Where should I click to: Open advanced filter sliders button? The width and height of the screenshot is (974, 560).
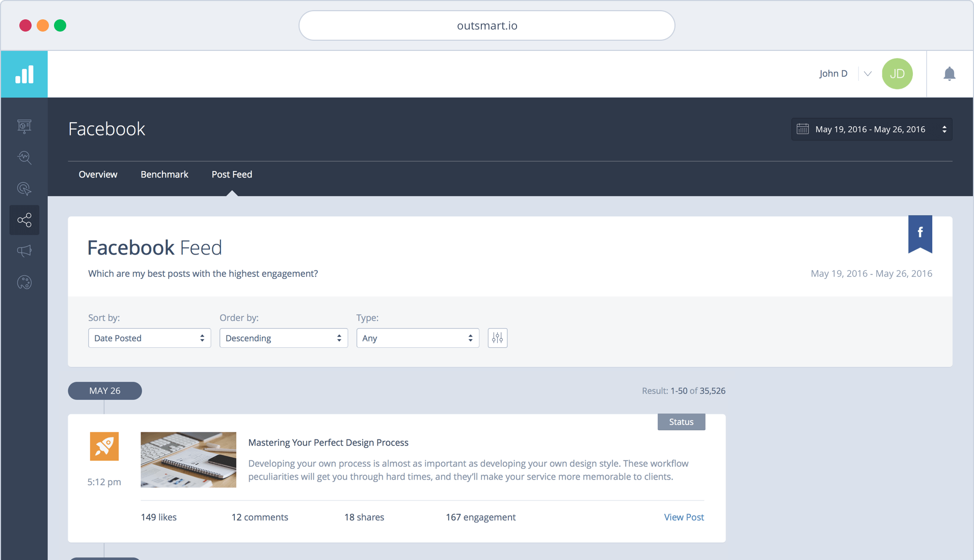pos(497,338)
